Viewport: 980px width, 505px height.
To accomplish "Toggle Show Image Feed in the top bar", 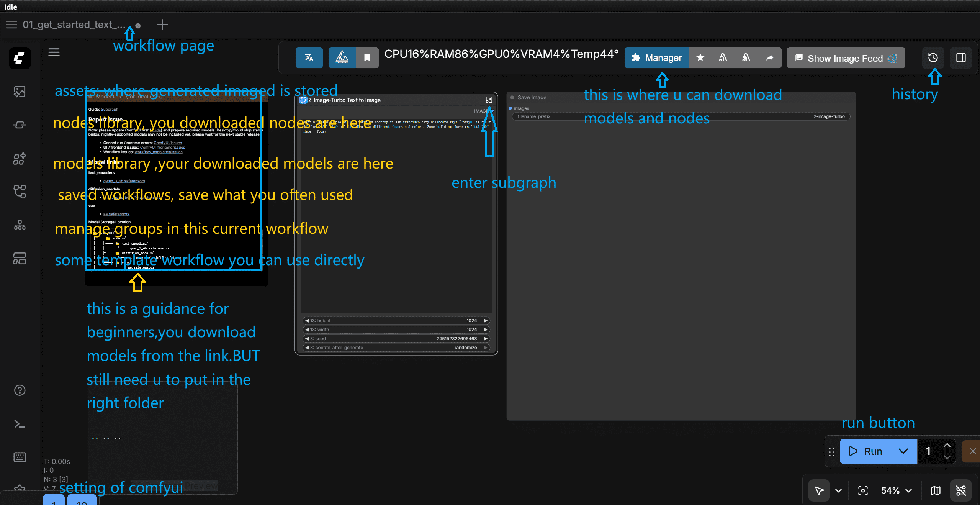I will 845,58.
